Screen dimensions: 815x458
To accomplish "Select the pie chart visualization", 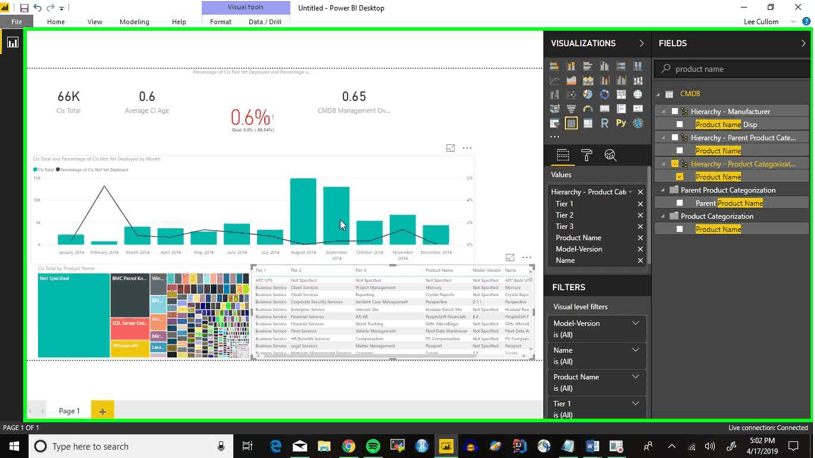I will coord(587,95).
